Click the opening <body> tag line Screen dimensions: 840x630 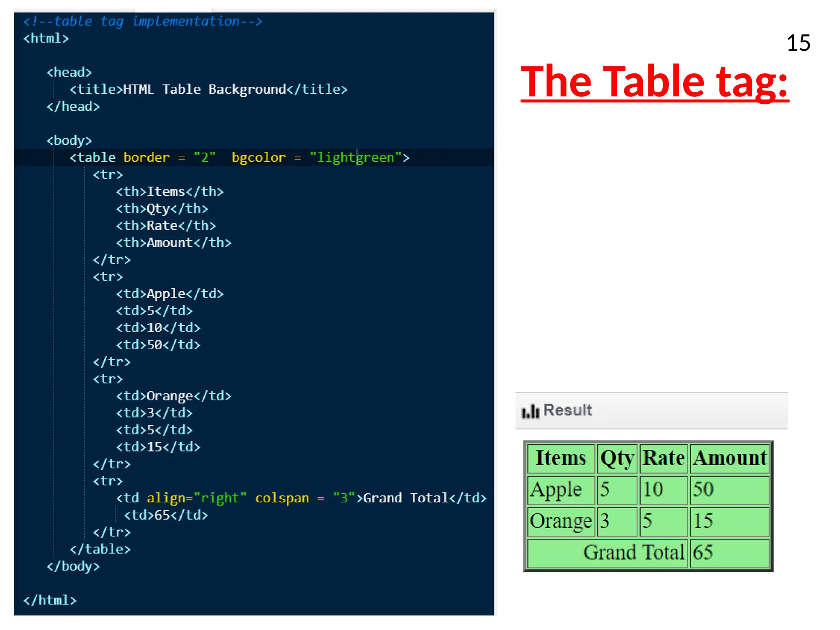click(x=69, y=140)
